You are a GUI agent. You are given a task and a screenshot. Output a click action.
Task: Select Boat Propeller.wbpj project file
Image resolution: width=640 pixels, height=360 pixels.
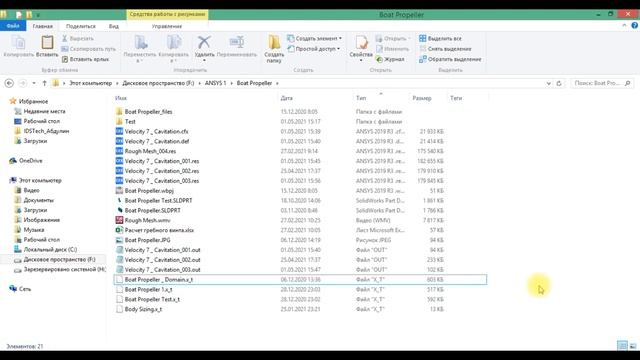tap(149, 191)
